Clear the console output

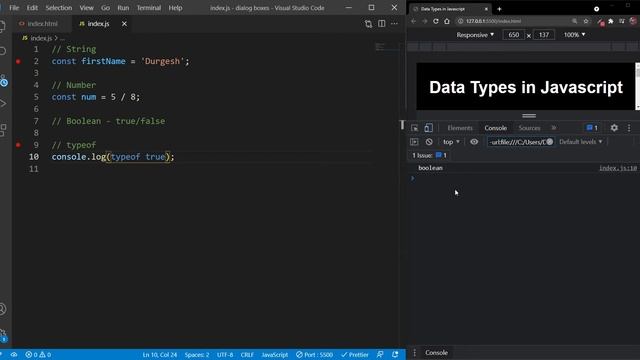point(429,142)
